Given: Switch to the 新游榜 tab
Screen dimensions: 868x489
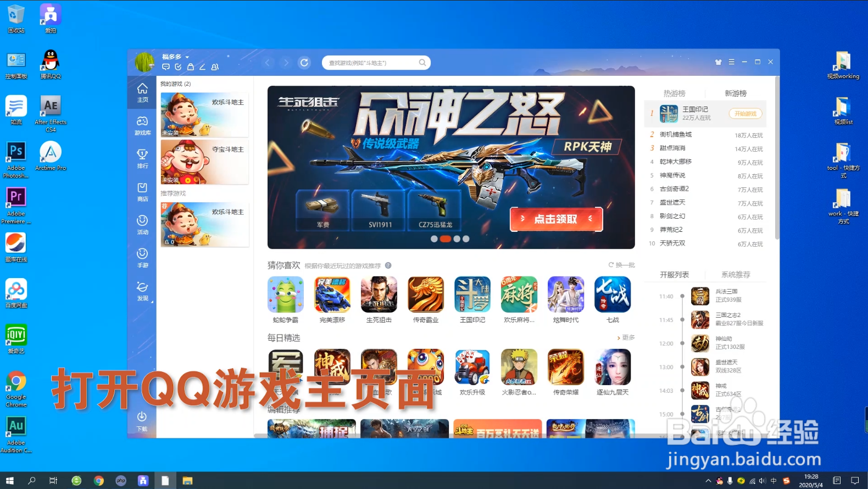Looking at the screenshot, I should 736,93.
